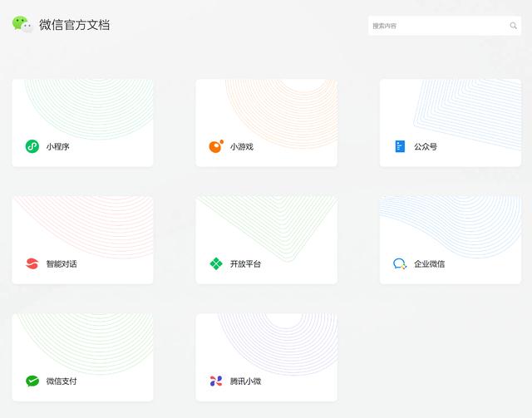The width and height of the screenshot is (532, 418).
Task: Click the 微信官方文档 title text
Action: pos(74,25)
